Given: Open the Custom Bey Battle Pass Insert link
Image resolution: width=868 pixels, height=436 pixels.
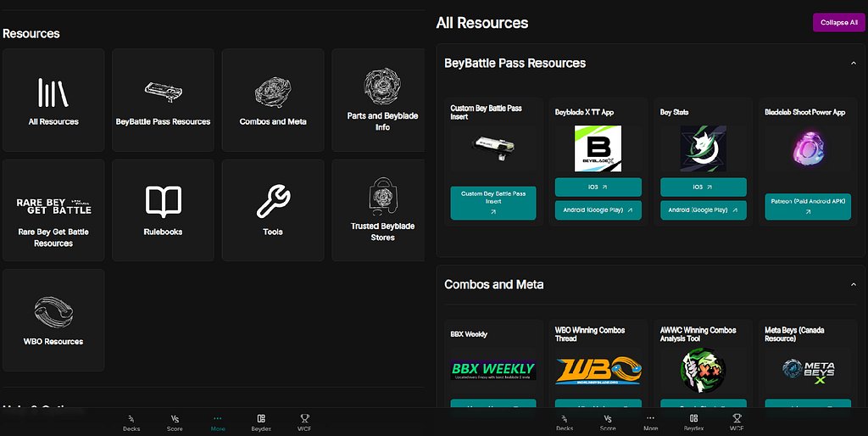Looking at the screenshot, I should [x=493, y=203].
